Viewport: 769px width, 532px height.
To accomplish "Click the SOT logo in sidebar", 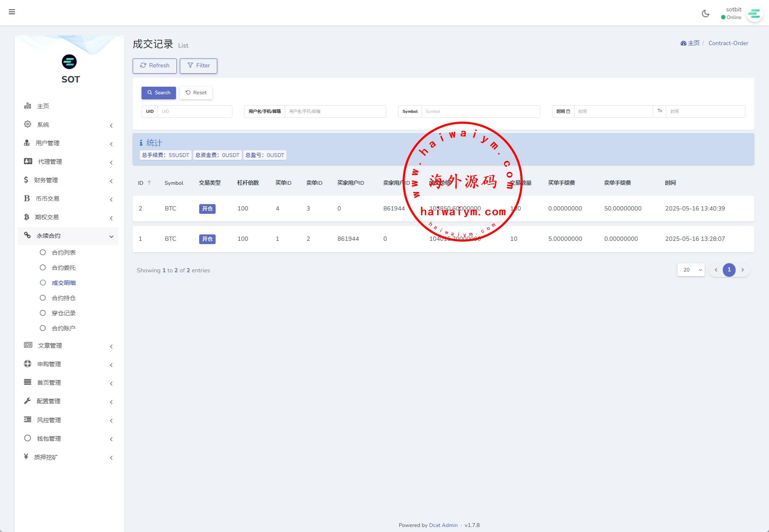I will pos(69,62).
